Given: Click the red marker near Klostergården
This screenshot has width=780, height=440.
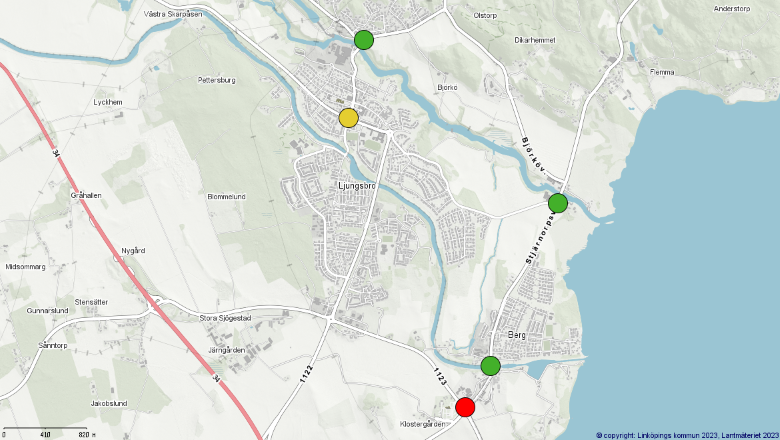Looking at the screenshot, I should (465, 407).
